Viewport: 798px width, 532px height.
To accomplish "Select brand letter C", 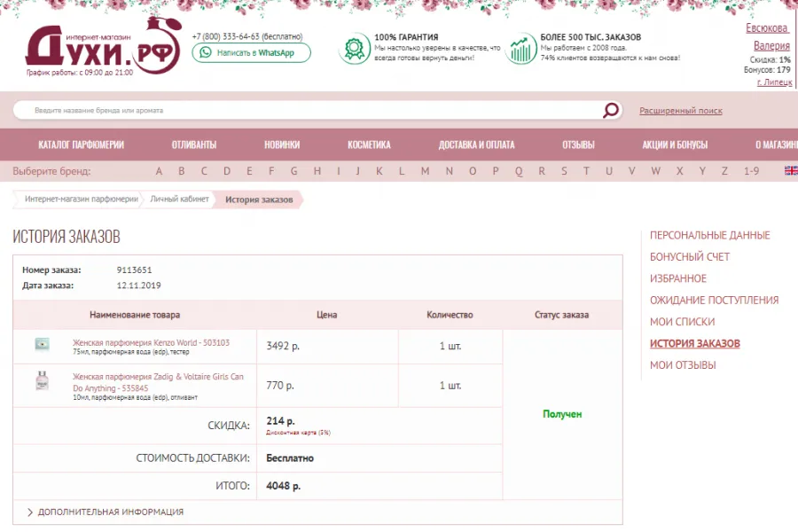I will point(204,171).
